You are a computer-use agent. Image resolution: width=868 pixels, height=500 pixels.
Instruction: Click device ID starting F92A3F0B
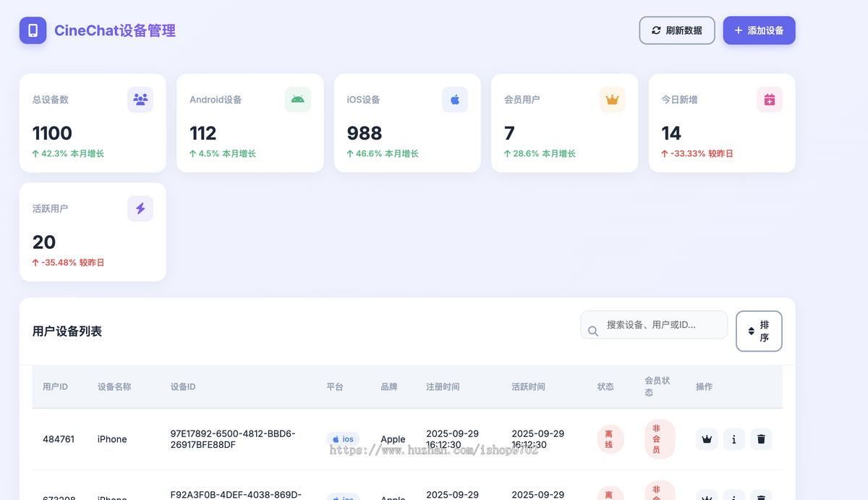click(236, 495)
